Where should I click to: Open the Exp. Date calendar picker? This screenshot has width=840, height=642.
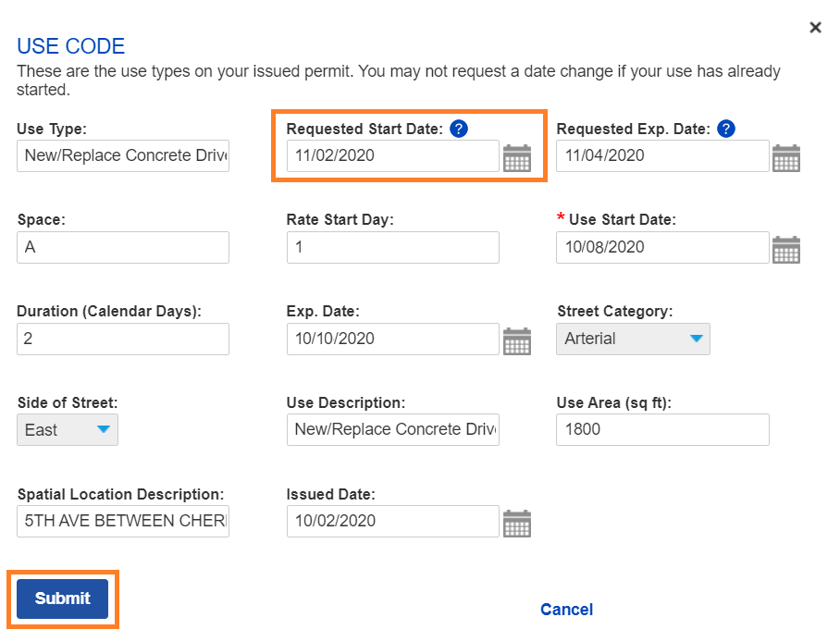517,340
